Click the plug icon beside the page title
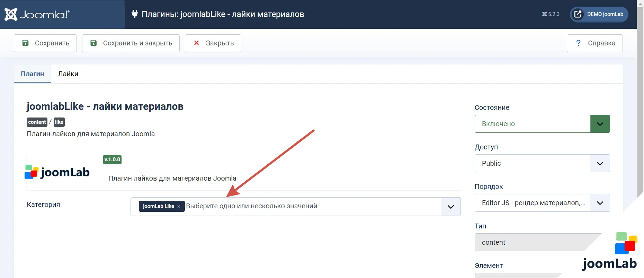The image size is (644, 278). 135,14
